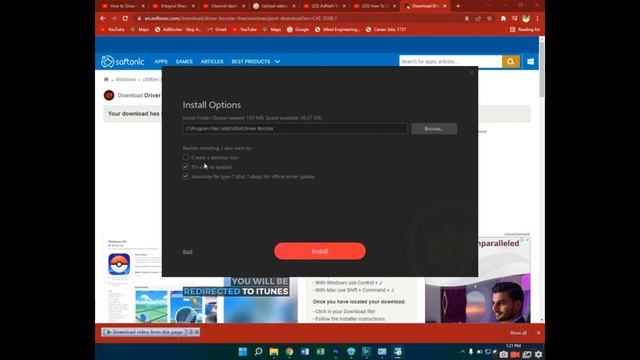Click Show all downloads
Screen dimensions: 640x360
pyautogui.click(x=518, y=333)
